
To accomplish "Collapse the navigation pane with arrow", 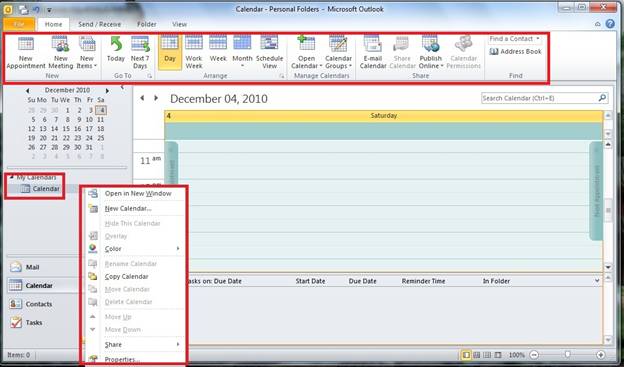I will [123, 87].
